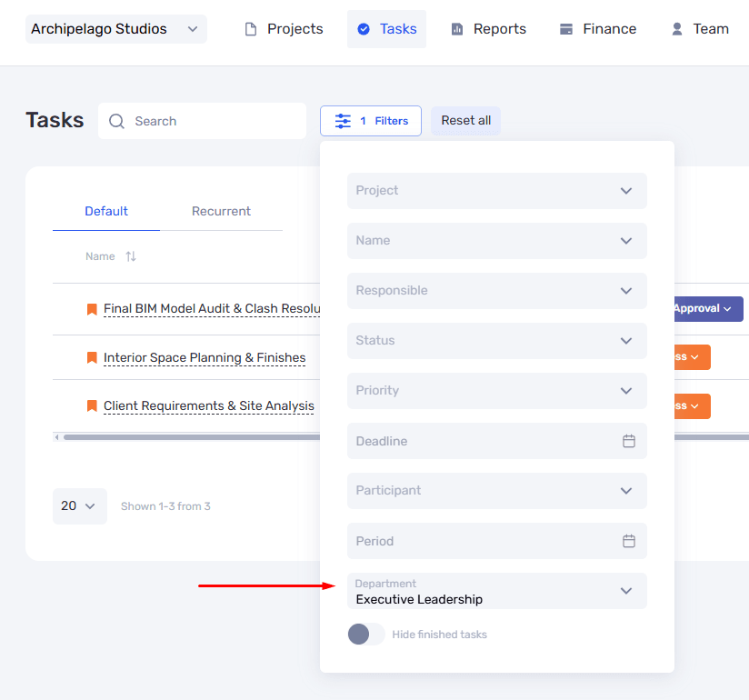Image resolution: width=749 pixels, height=700 pixels.
Task: Click the Search input field
Action: pyautogui.click(x=202, y=122)
